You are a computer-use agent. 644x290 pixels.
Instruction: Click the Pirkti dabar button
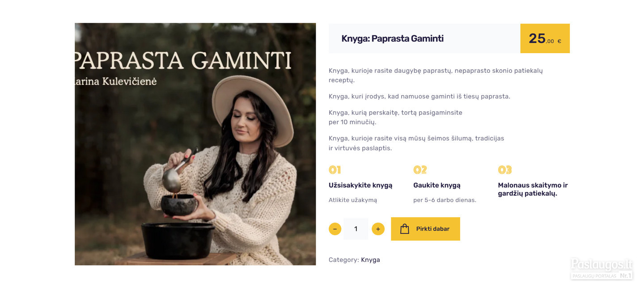pos(425,229)
